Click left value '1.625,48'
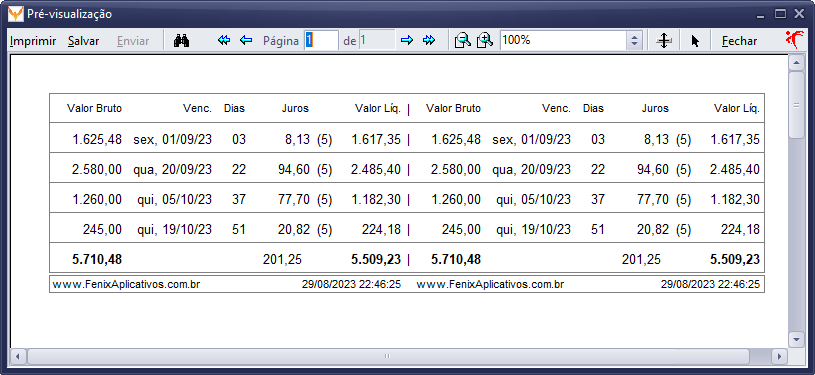Viewport: 815px width, 375px height. pyautogui.click(x=97, y=139)
